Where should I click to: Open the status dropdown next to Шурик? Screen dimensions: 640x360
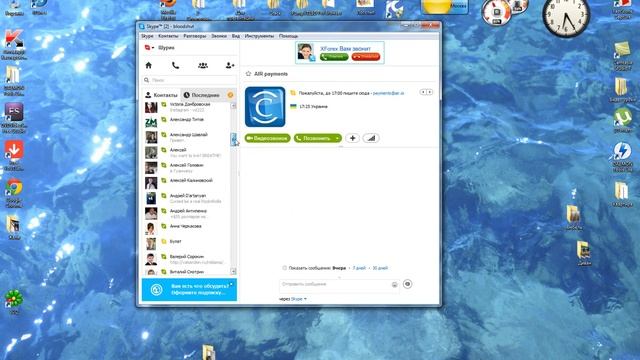149,48
